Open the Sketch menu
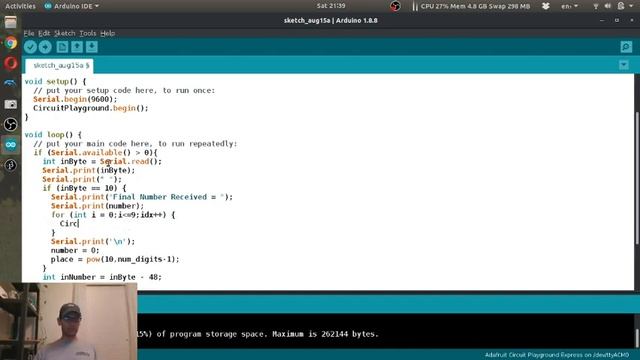Image resolution: width=640 pixels, height=360 pixels. 64,33
